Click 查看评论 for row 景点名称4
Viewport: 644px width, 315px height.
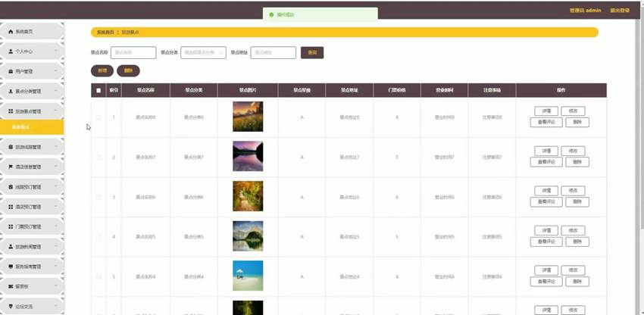click(x=546, y=282)
